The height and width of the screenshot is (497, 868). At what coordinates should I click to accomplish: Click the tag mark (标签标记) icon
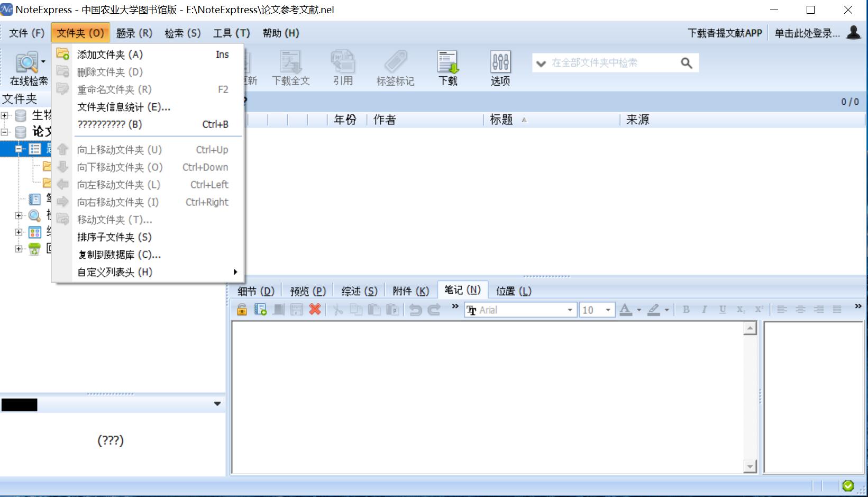(x=395, y=62)
